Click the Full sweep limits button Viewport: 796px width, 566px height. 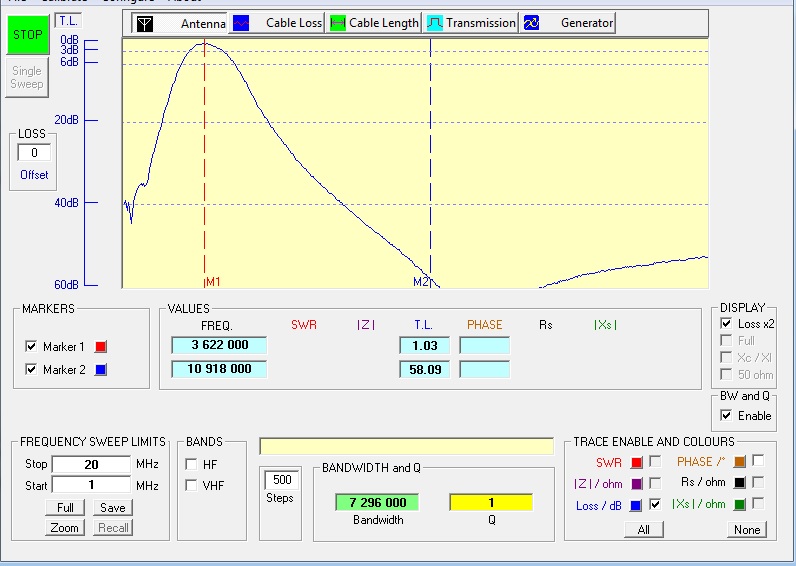pos(64,508)
